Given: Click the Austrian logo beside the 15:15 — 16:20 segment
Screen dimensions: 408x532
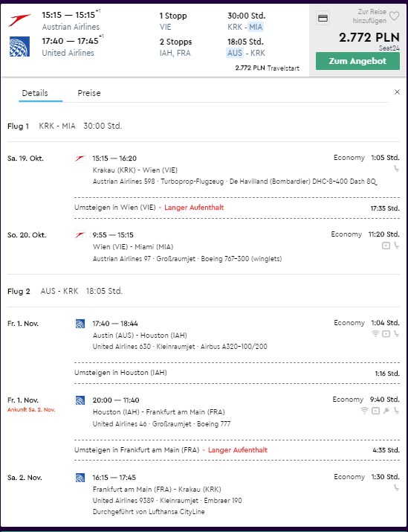Looking at the screenshot, I should click(x=80, y=158).
